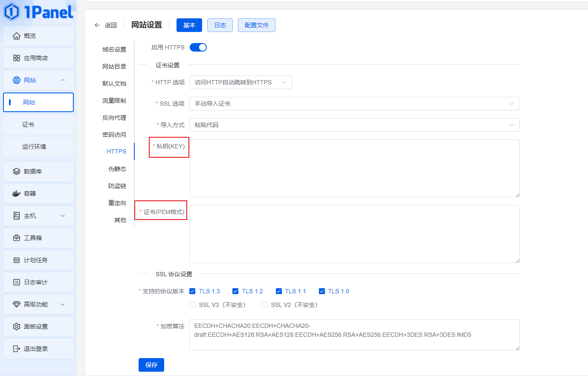Click inside the 私钥(KEY) text area
Screen dimensions: 588x376
(354, 168)
